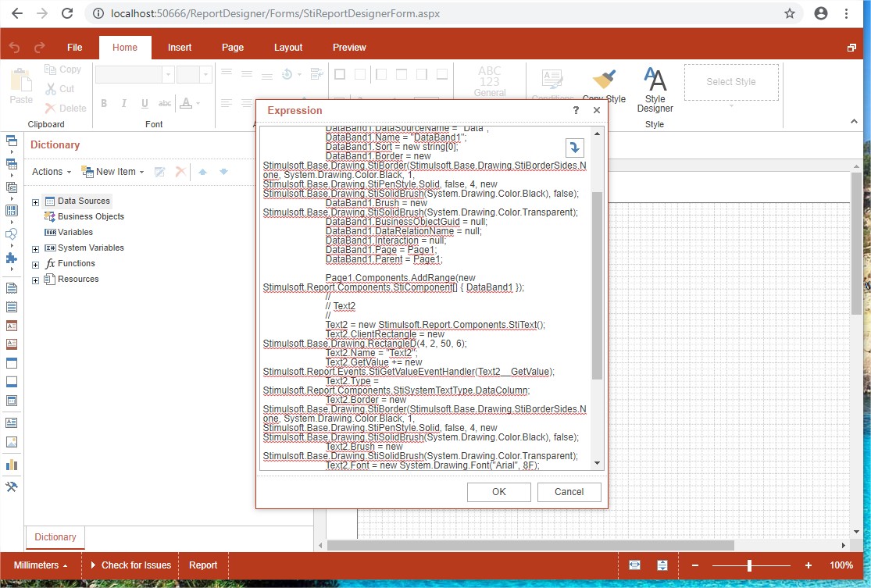The height and width of the screenshot is (588, 871).
Task: Click Cancel in the Expression dialog
Action: click(x=569, y=492)
